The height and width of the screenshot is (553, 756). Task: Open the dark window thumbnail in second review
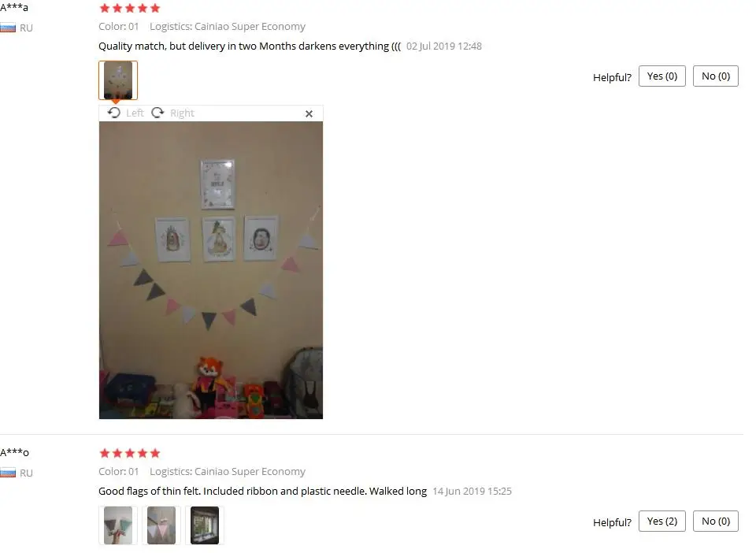click(x=205, y=525)
